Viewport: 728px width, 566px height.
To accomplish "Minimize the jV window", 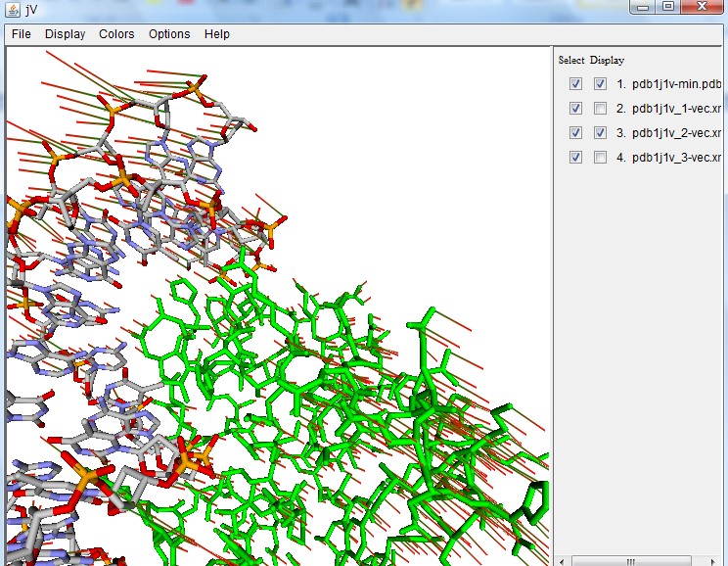I will (x=643, y=7).
